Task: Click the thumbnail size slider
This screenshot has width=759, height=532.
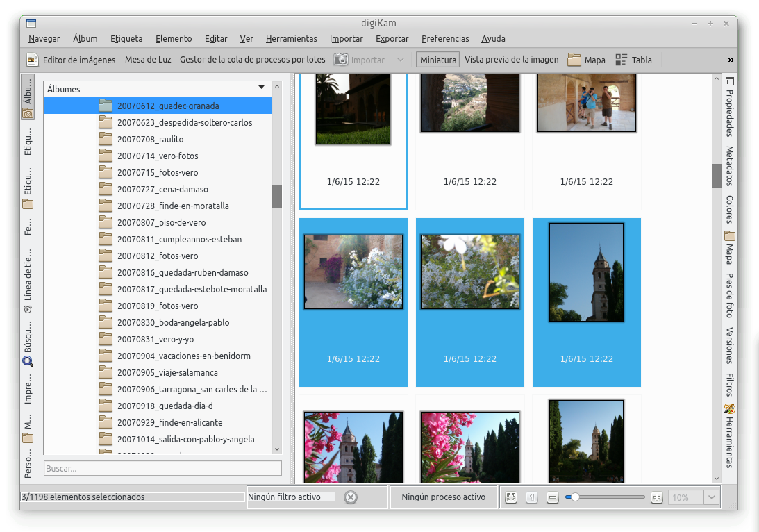Action: point(604,497)
